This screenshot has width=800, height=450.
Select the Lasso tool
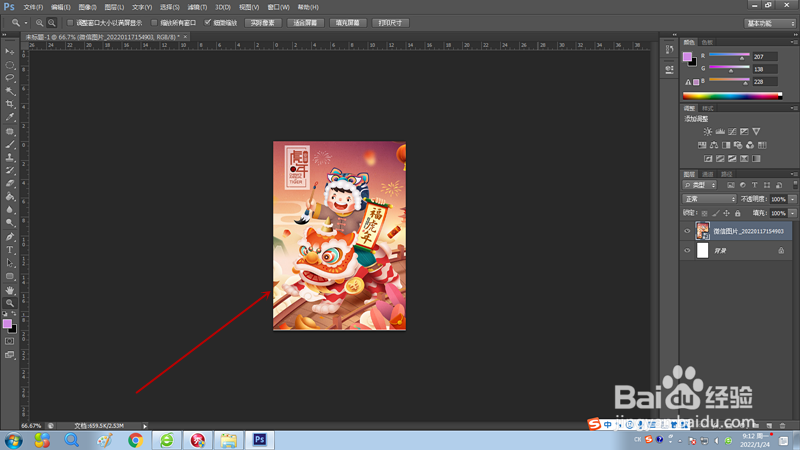[x=10, y=78]
